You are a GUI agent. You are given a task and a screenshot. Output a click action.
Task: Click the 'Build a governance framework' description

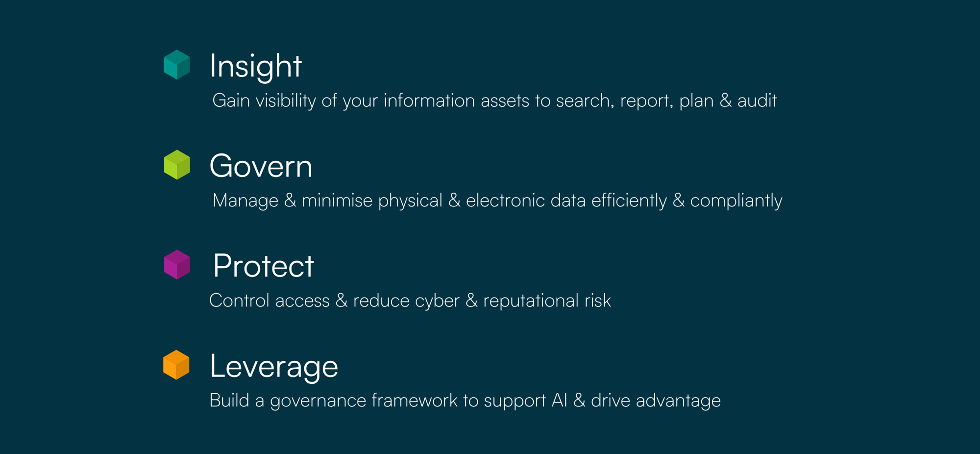[x=465, y=401]
